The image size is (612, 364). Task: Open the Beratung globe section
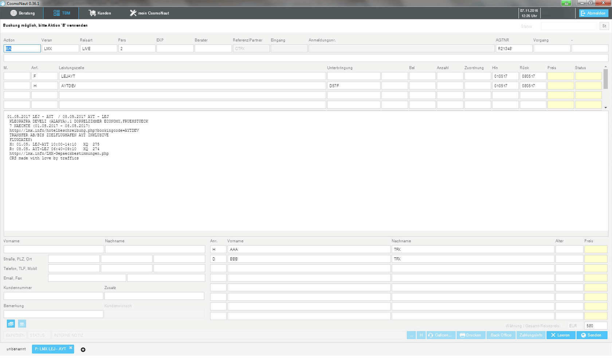pos(22,13)
